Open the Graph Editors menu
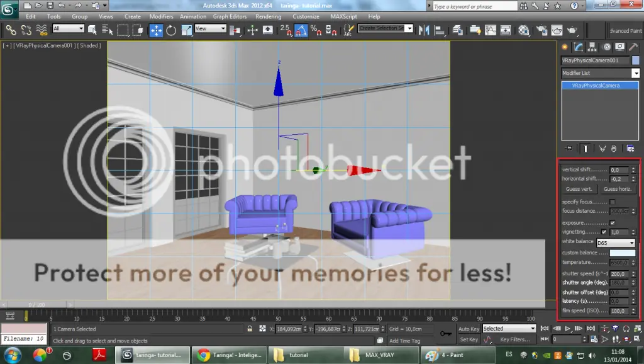Viewport: 644px width, 364px height. point(230,16)
